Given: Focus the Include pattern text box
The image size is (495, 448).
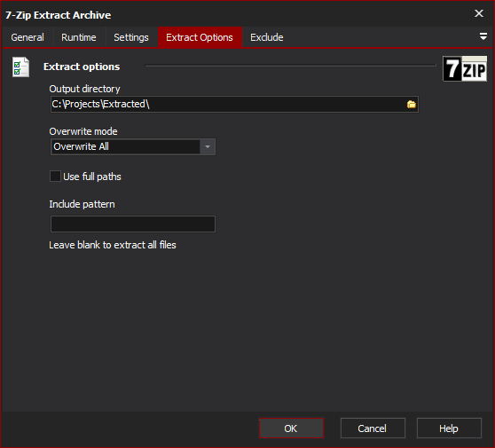Looking at the screenshot, I should coord(133,224).
